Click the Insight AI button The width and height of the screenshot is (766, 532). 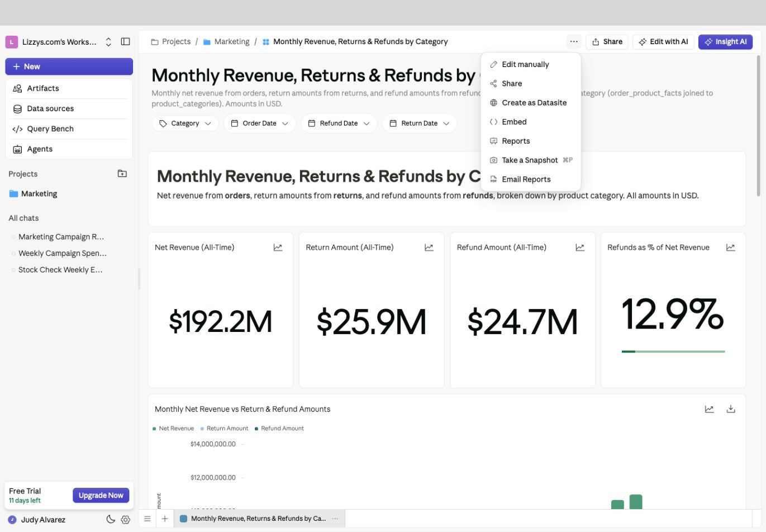(726, 42)
